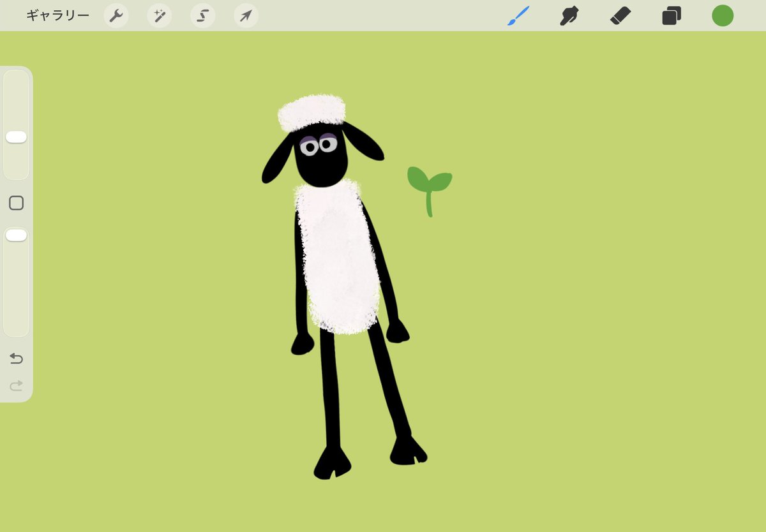The image size is (766, 532).
Task: Select the Eraser tool
Action: (620, 16)
